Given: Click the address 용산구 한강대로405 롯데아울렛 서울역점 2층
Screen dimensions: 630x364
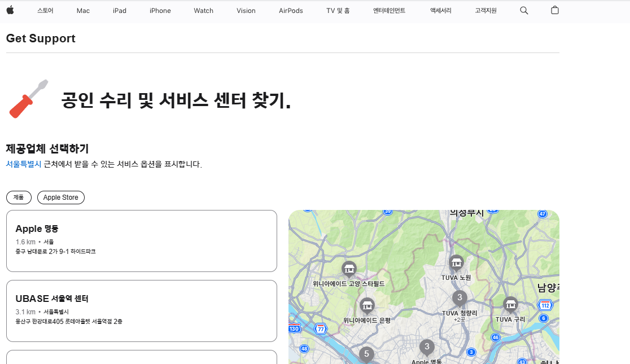Looking at the screenshot, I should 69,322.
